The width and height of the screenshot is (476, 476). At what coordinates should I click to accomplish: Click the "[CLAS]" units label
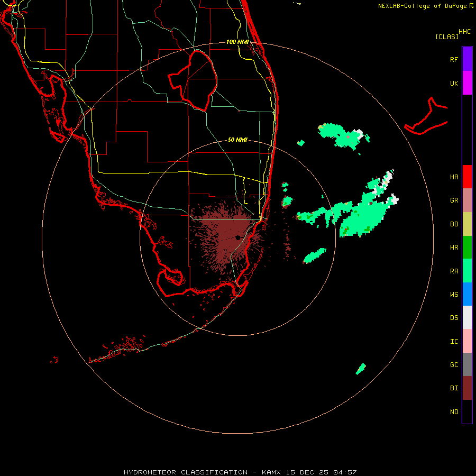coord(447,36)
